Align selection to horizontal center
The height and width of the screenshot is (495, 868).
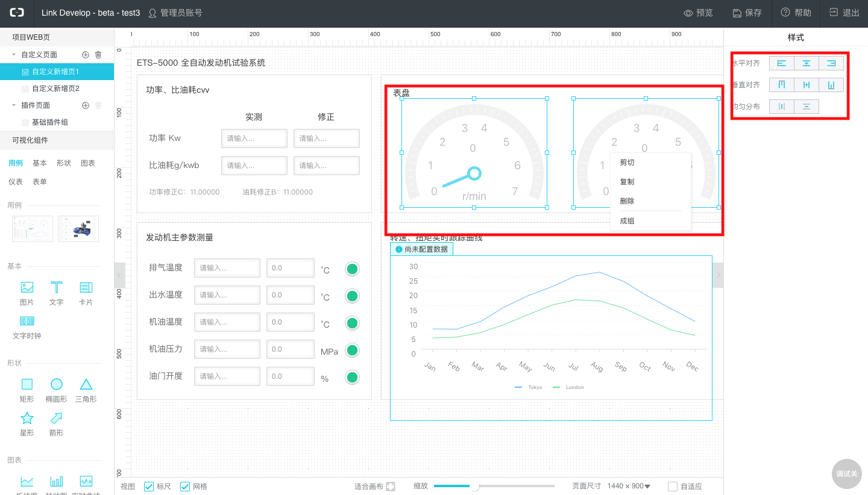807,63
